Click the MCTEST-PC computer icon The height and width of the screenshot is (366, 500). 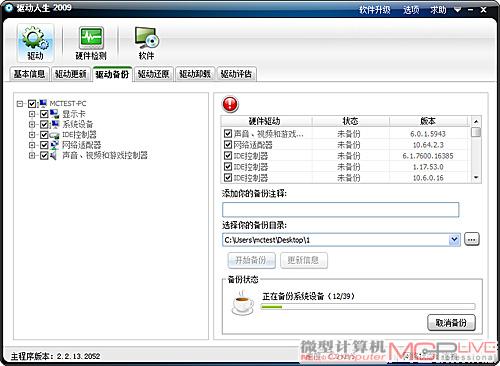(43, 104)
